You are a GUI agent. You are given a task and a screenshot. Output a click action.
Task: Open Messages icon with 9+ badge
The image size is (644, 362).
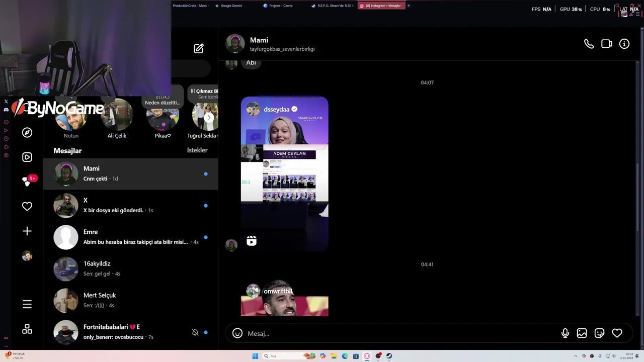[x=28, y=181]
